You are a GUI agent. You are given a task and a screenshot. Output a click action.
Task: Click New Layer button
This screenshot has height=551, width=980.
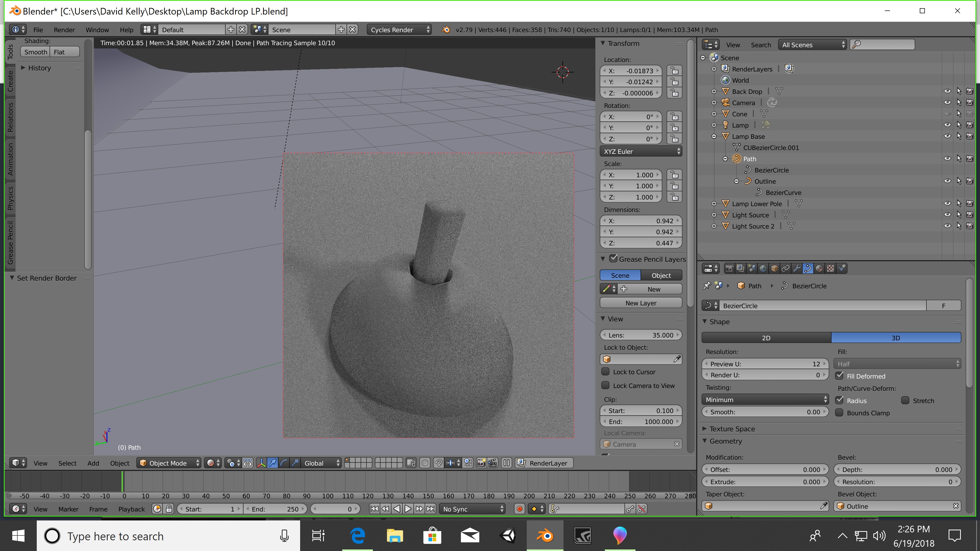(641, 303)
